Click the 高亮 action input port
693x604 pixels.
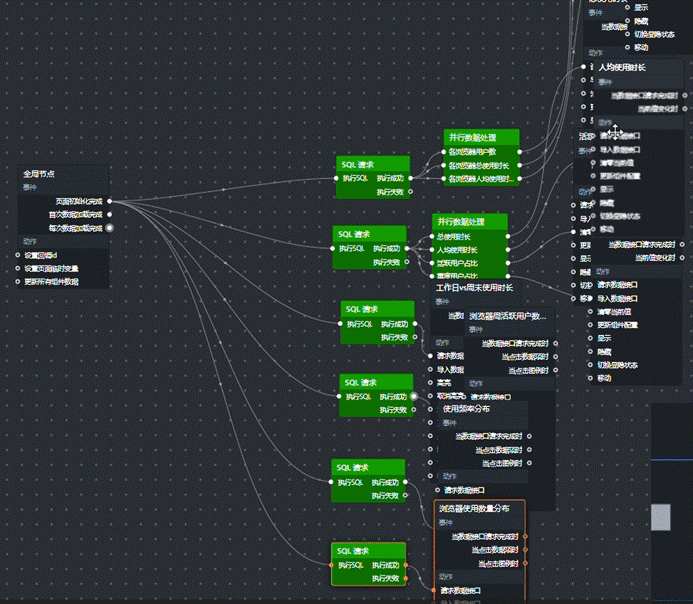(x=430, y=383)
